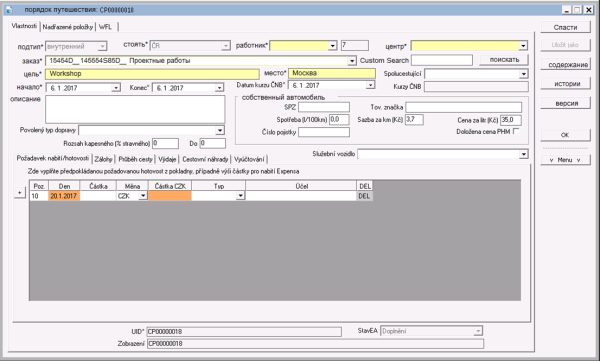This screenshot has width=600, height=361.
Task: Click the Custom Search input field
Action: pos(442,60)
